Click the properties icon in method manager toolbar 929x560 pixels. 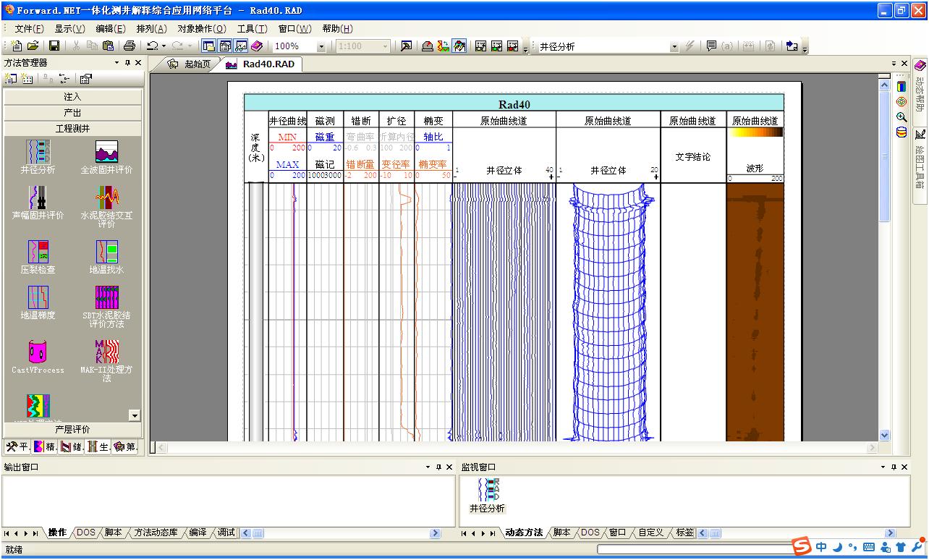pos(85,79)
